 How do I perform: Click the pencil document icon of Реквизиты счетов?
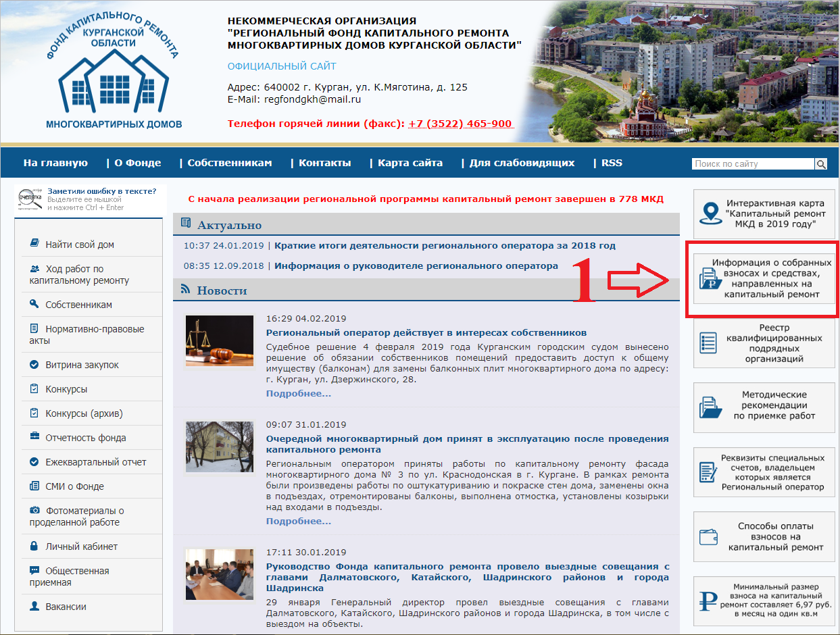[708, 472]
